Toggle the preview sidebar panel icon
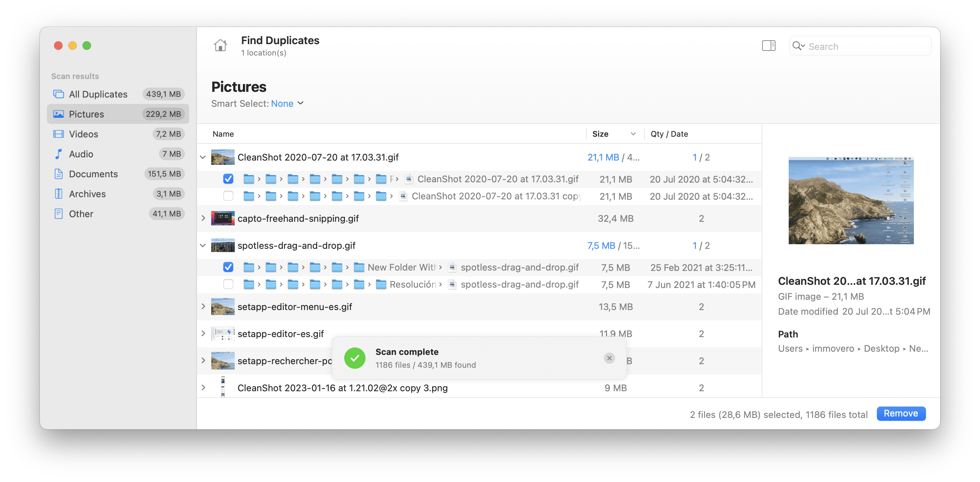The height and width of the screenshot is (482, 980). [x=768, y=46]
